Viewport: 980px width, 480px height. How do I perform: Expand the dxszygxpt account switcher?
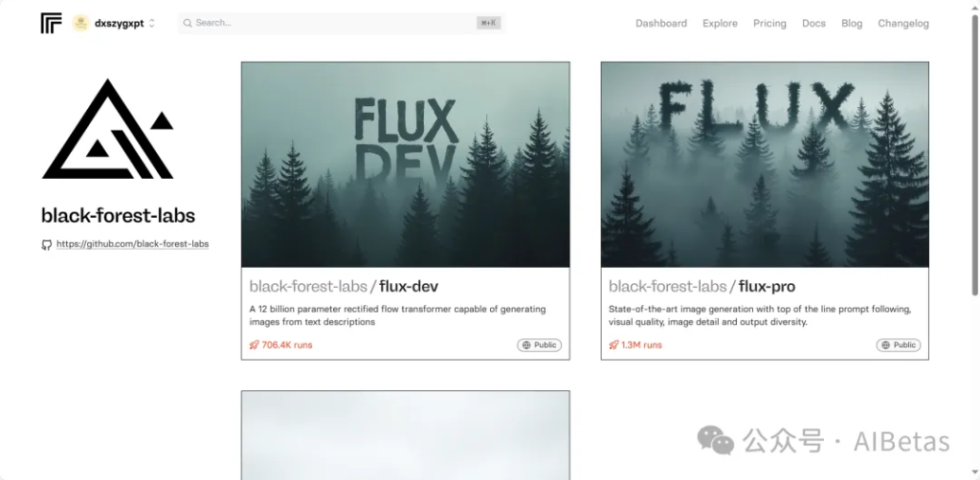(152, 23)
